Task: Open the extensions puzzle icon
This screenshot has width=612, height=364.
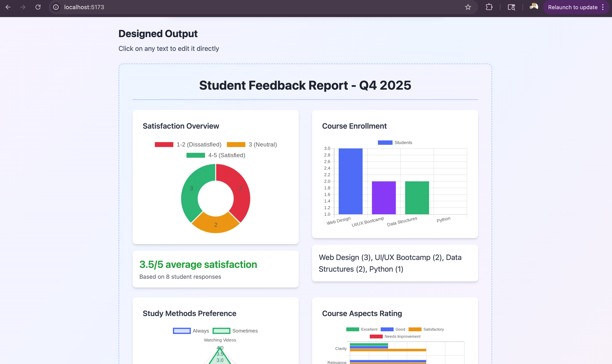Action: (x=489, y=7)
